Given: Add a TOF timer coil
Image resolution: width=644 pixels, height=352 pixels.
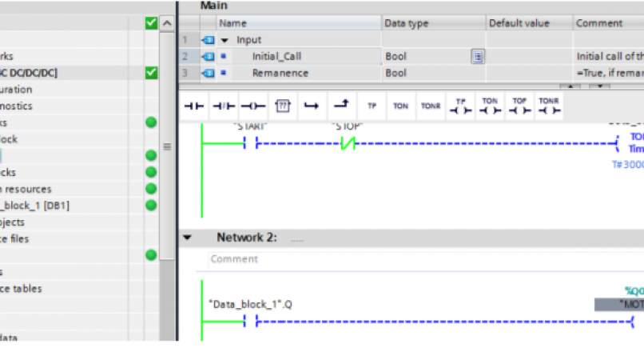Looking at the screenshot, I should coord(519,106).
